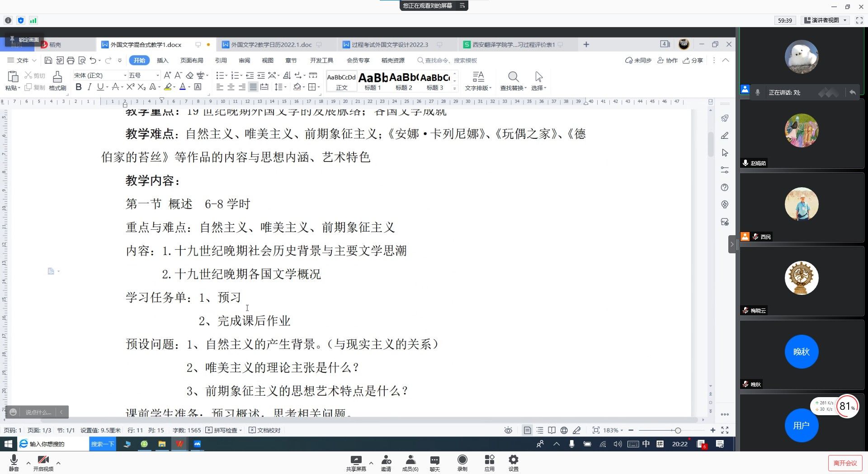This screenshot has width=868, height=474.
Task: Switch to outline view icon
Action: pos(540,430)
